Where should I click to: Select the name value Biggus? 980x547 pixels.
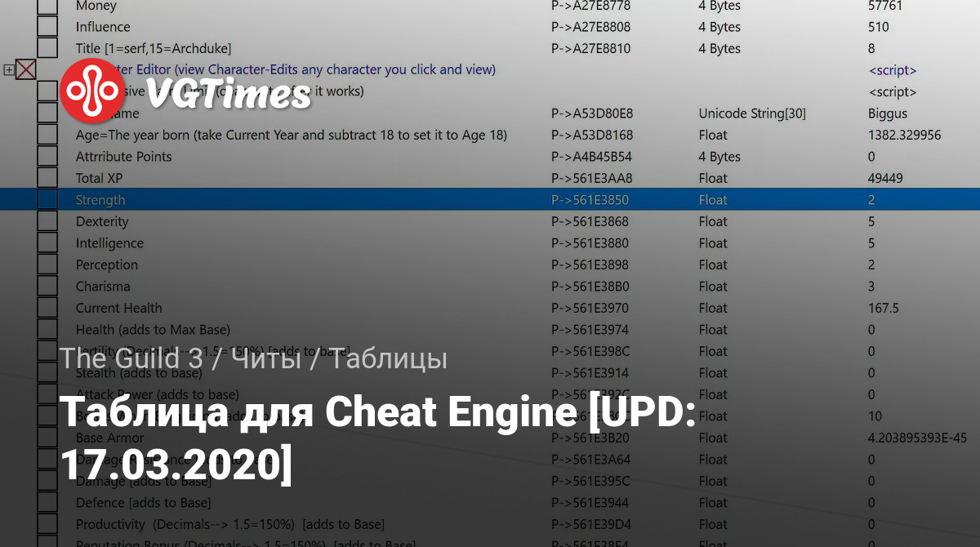pyautogui.click(x=888, y=113)
